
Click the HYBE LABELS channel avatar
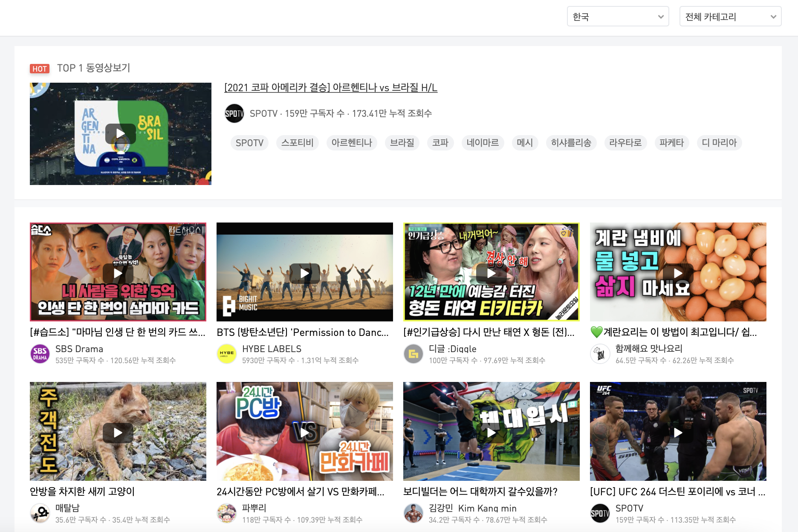227,354
